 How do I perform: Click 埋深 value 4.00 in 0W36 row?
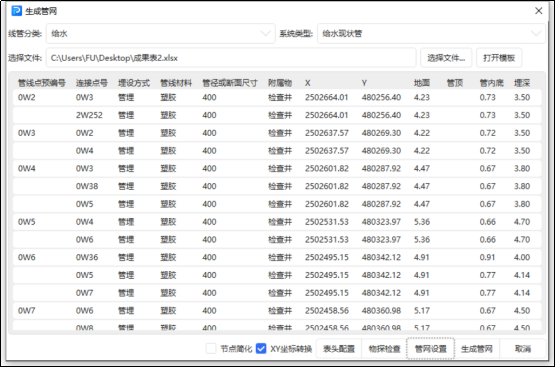click(522, 257)
